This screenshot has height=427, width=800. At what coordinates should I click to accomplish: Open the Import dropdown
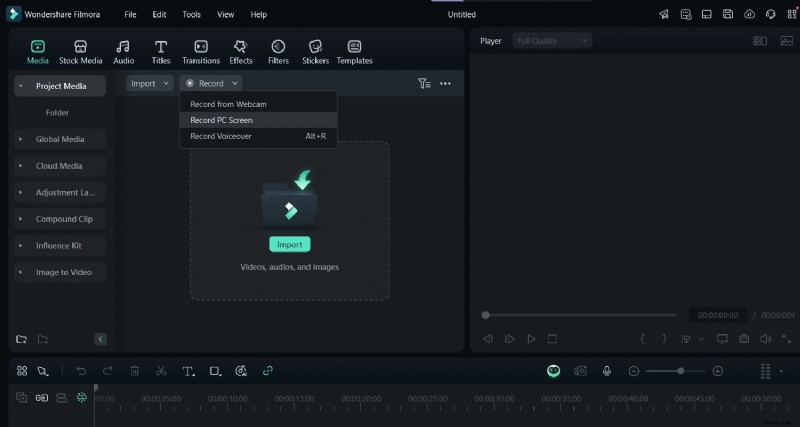[149, 84]
